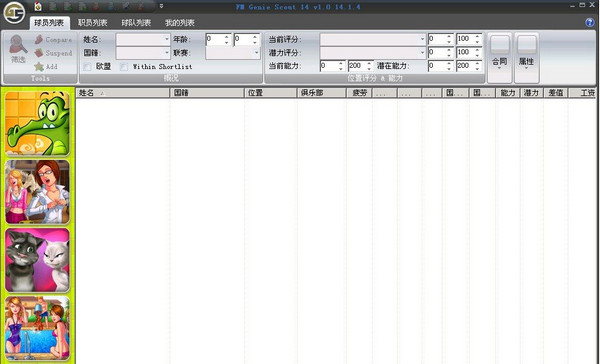Open the 属性 attributes filter button
The height and width of the screenshot is (364, 600).
coord(527,57)
